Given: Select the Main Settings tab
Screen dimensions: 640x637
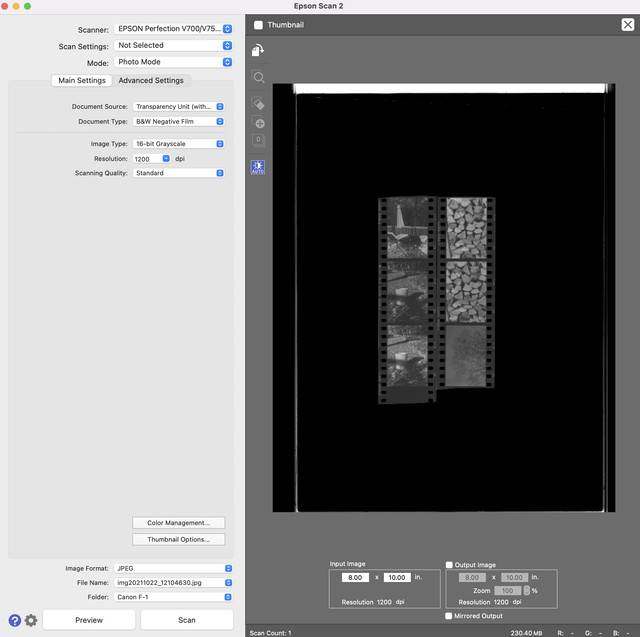Looking at the screenshot, I should [81, 80].
